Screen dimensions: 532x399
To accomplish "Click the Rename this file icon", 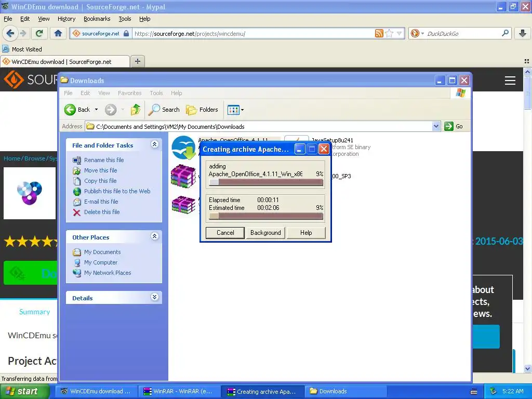I will click(x=77, y=160).
